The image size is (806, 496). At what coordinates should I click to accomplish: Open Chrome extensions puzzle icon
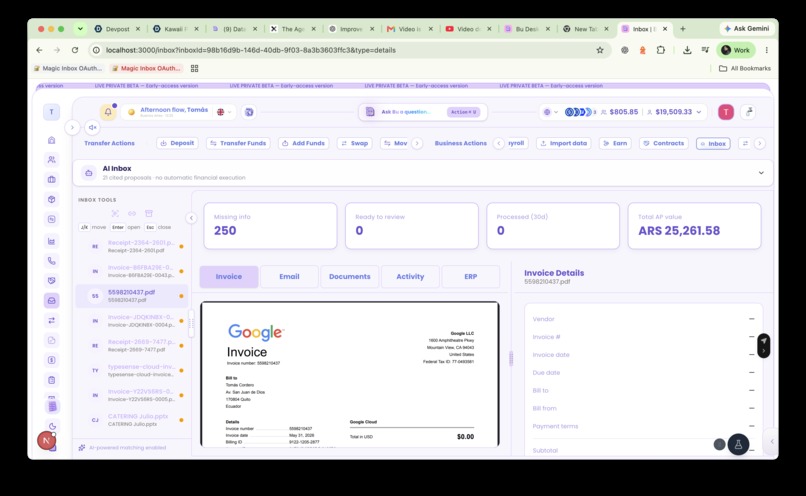pos(661,50)
